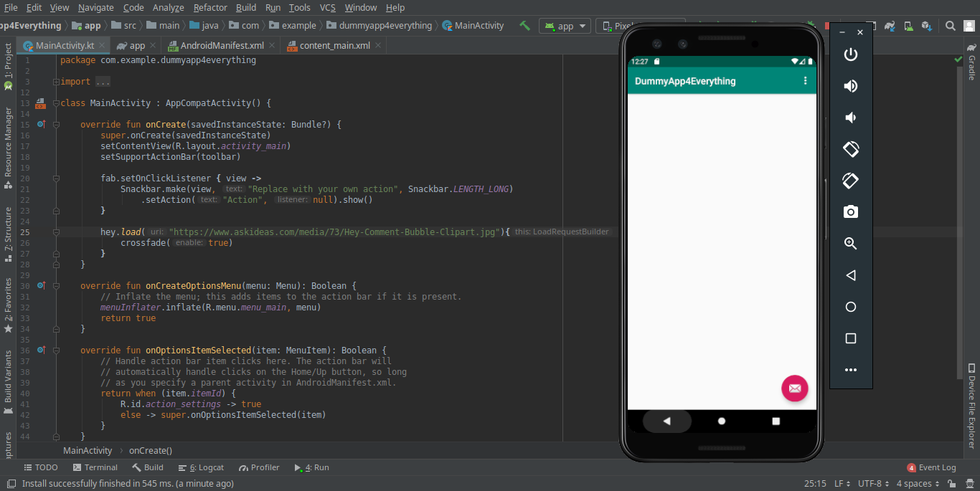Screen dimensions: 980x491
Task: Tap the overflow menu in DummyApp4Everything
Action: pos(805,81)
